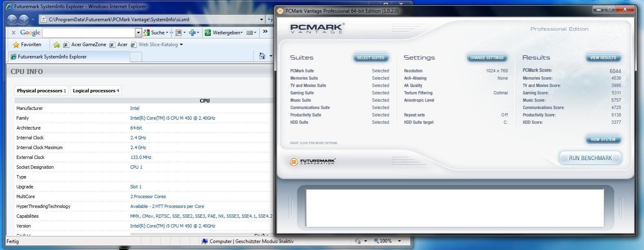Open Google search box suggestions dropdown
The width and height of the screenshot is (644, 250).
[138, 32]
